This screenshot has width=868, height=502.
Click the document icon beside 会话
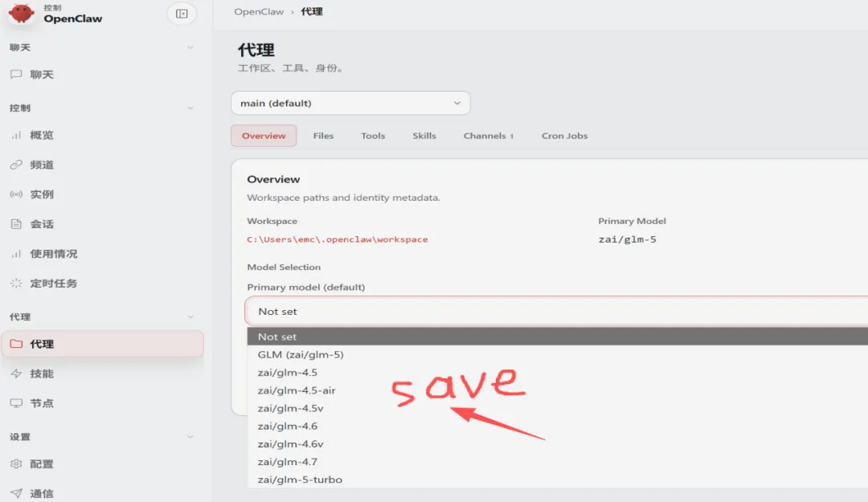pyautogui.click(x=16, y=224)
